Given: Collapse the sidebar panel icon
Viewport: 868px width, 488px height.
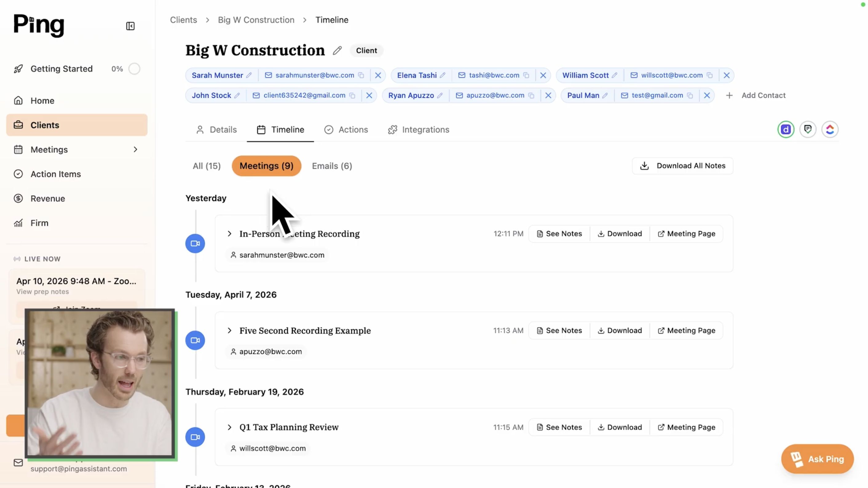Looking at the screenshot, I should (130, 26).
